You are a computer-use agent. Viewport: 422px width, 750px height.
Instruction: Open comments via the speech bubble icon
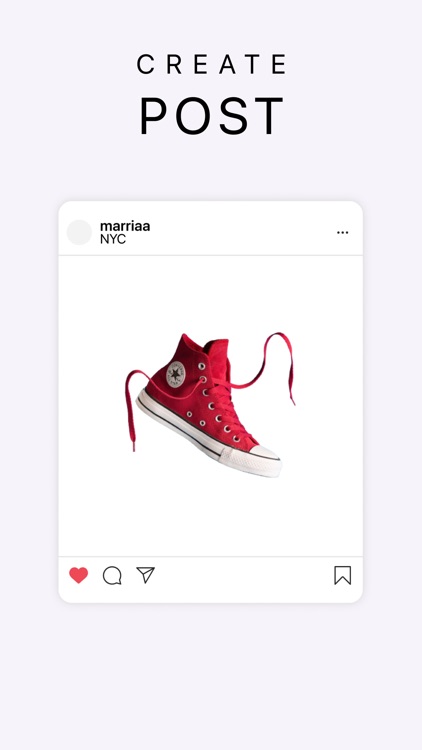(x=112, y=575)
